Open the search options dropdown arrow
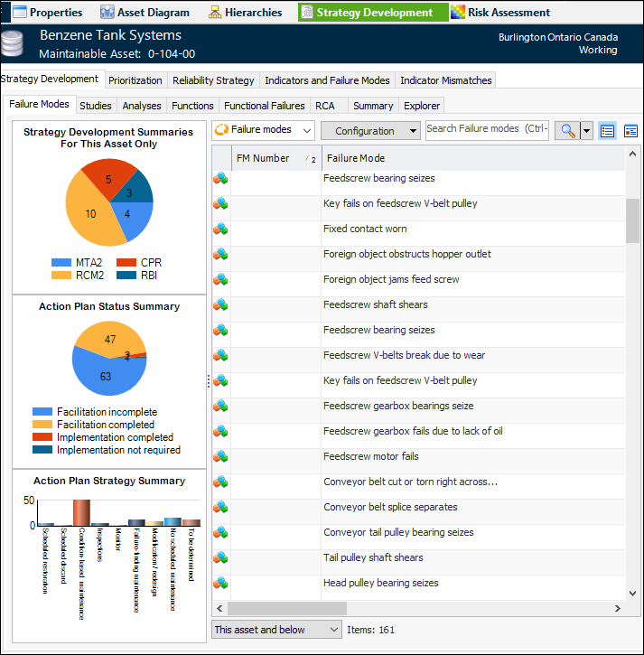This screenshot has width=644, height=655. tap(586, 131)
